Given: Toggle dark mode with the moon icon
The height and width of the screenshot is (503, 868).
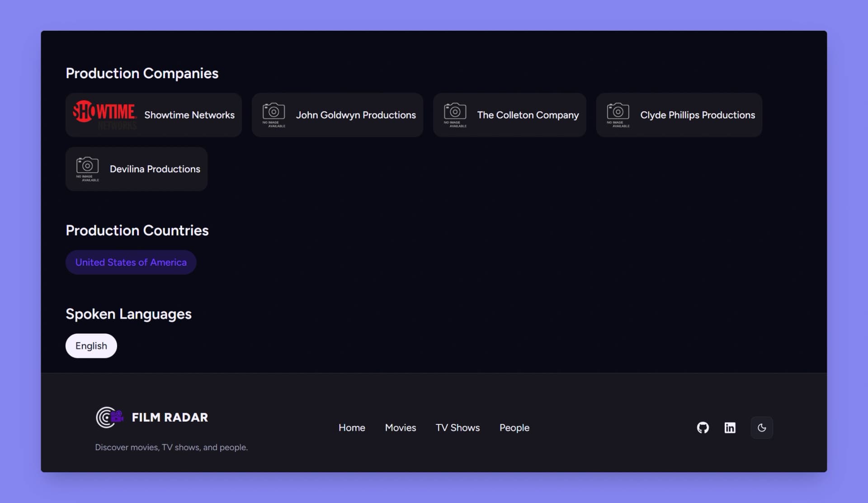Looking at the screenshot, I should coord(762,428).
